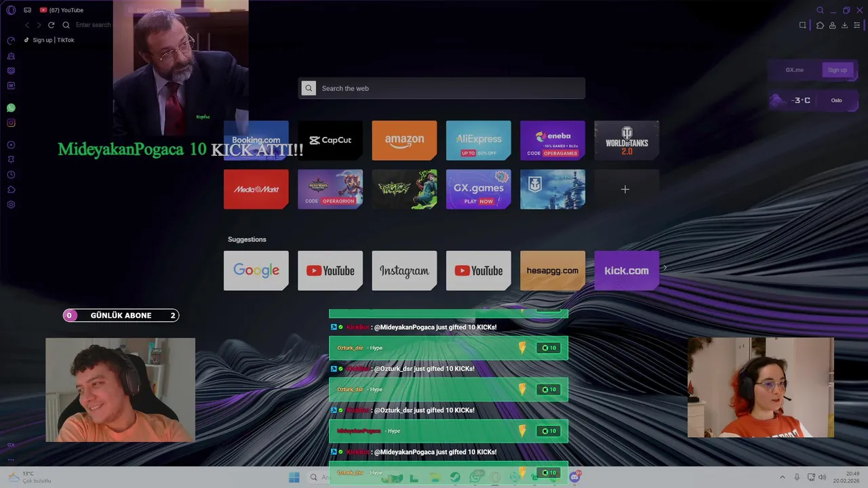
Task: Open GX Control in the sidebar
Action: (11, 41)
